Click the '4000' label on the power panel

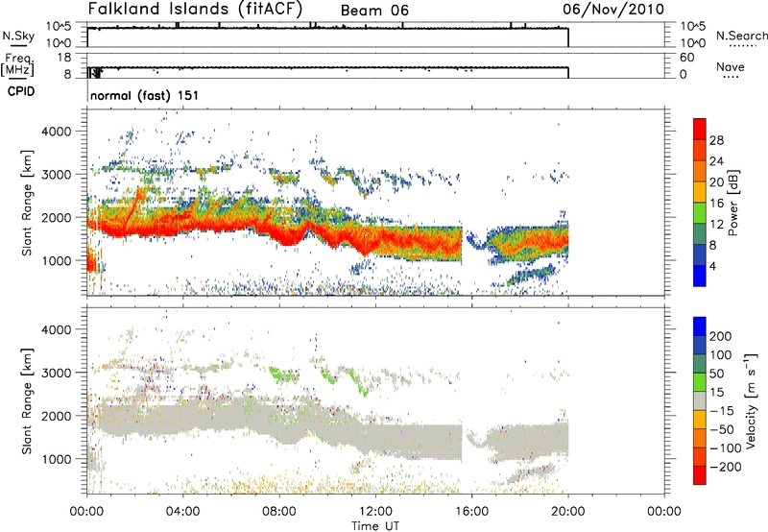point(57,132)
